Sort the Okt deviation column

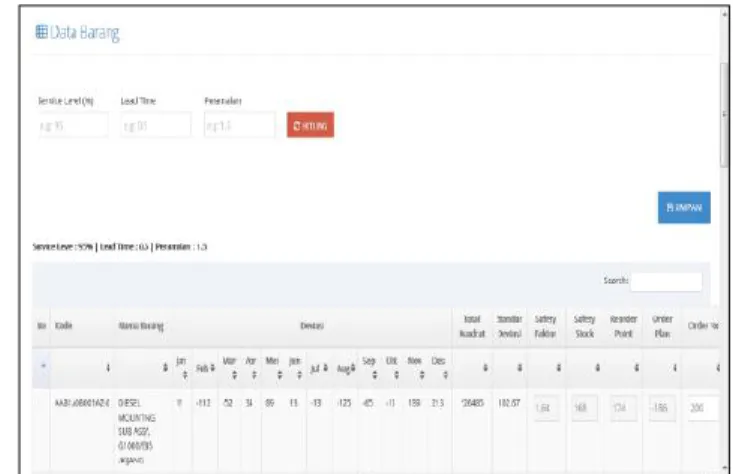click(396, 375)
